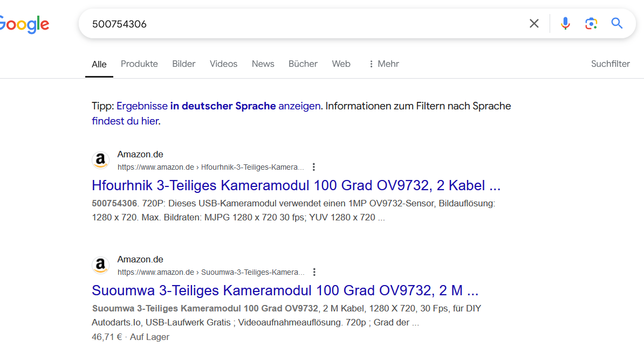Switch to the Bilder tab

point(183,64)
